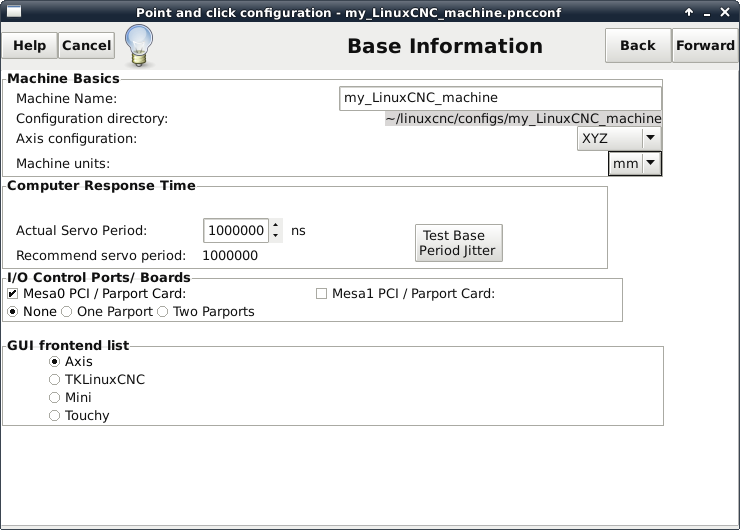
Task: Uncheck Mesa0 PCI / Parport Card
Action: pos(12,293)
